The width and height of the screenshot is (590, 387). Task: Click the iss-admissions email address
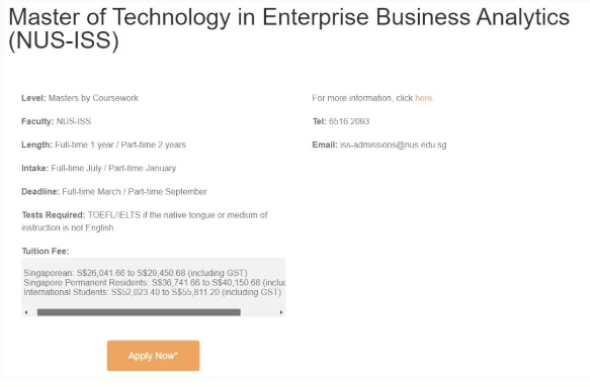(x=393, y=145)
